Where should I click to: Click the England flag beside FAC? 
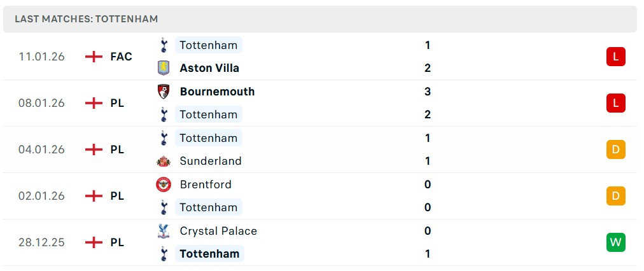point(94,57)
